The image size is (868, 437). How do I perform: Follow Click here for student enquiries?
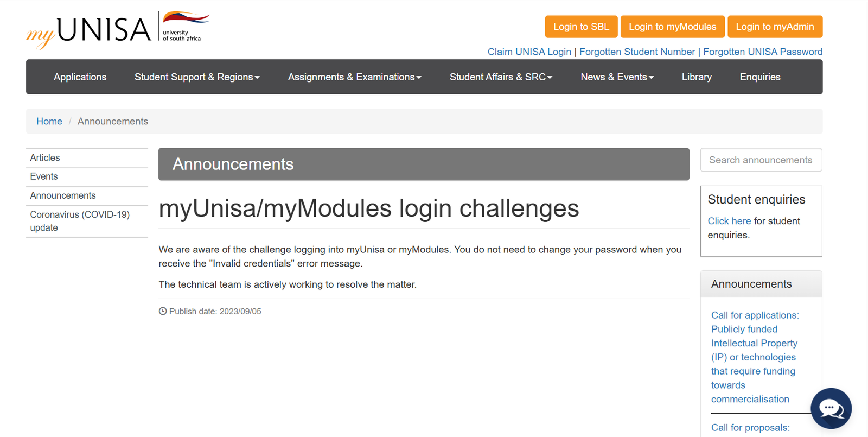click(x=729, y=221)
